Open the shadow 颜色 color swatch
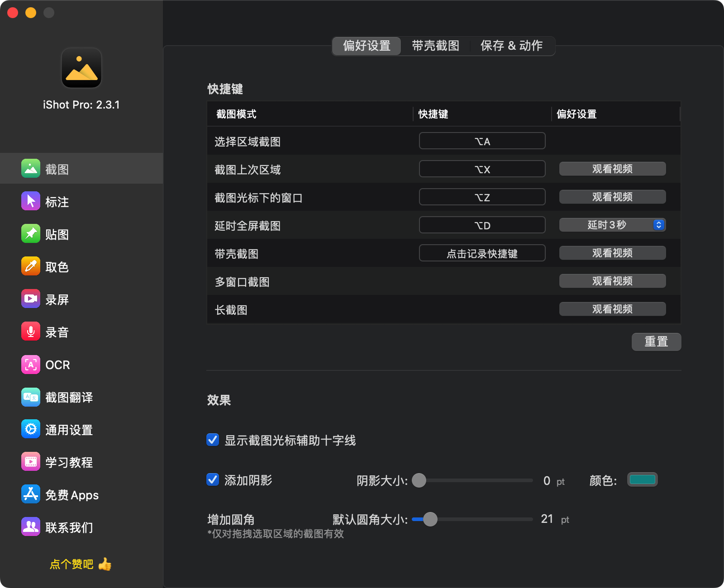The image size is (724, 588). coord(642,479)
